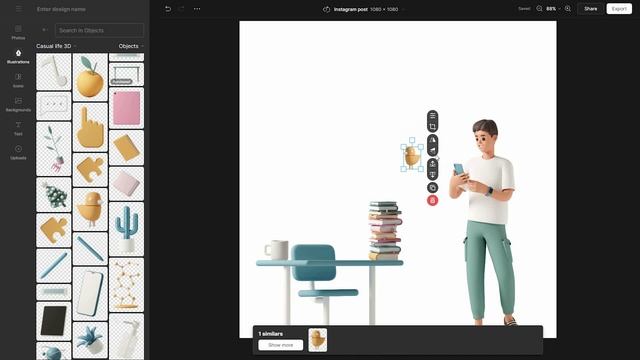Image resolution: width=640 pixels, height=360 pixels.
Task: Open the Text sidebar tab
Action: click(18, 128)
